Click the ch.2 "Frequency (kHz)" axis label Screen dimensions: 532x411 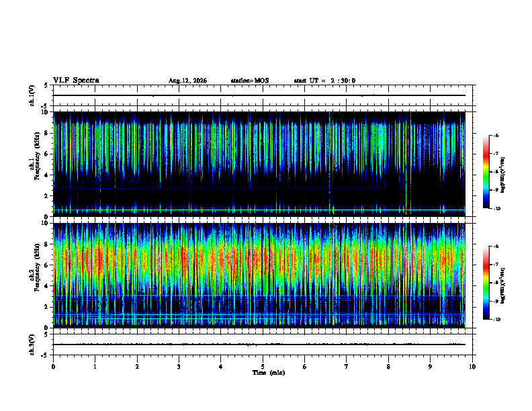pos(37,267)
